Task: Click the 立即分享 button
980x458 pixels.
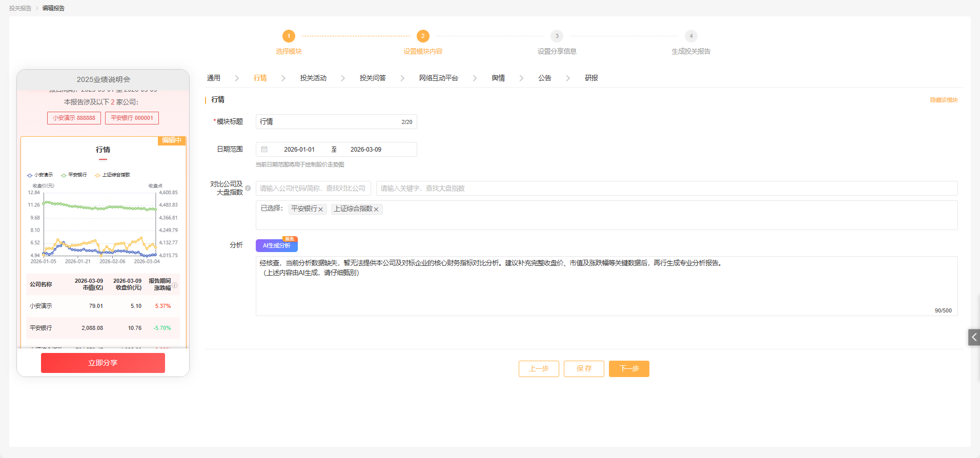Action: click(x=103, y=363)
